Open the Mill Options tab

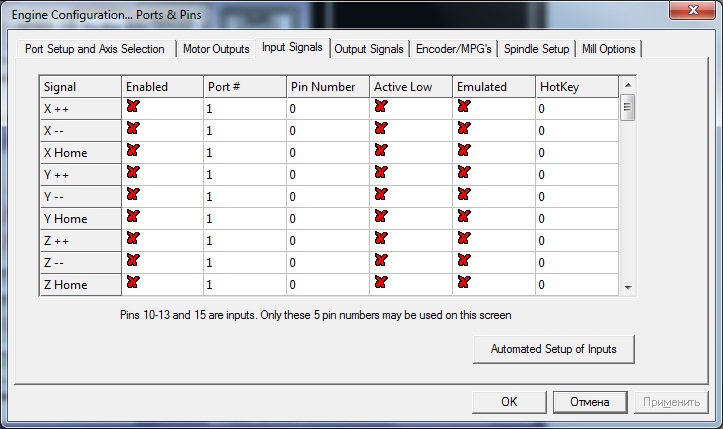(609, 49)
